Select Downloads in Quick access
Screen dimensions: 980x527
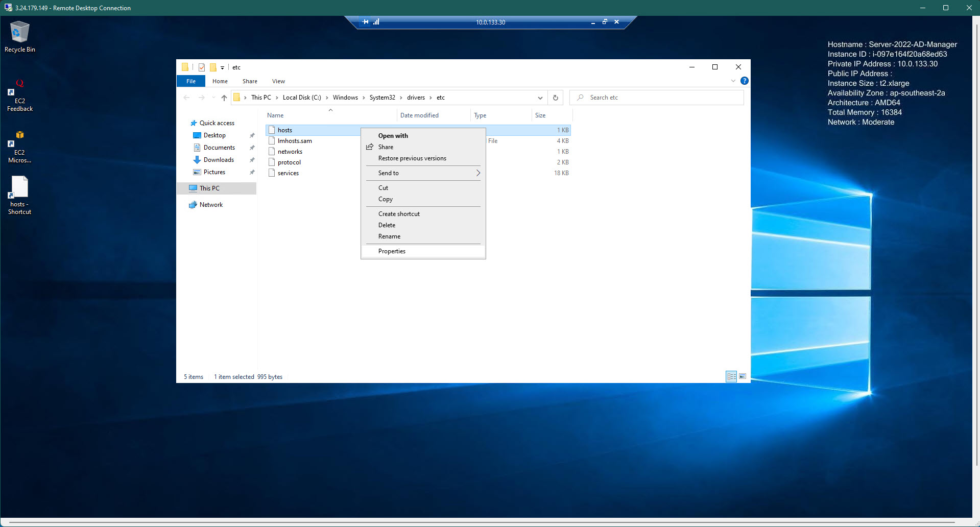tap(219, 160)
